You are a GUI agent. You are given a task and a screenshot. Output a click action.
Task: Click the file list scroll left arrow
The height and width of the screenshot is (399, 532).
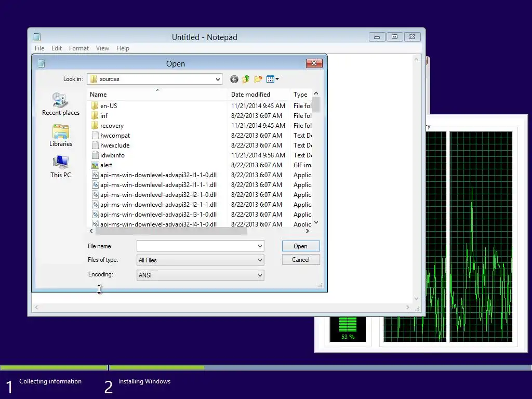click(x=91, y=231)
